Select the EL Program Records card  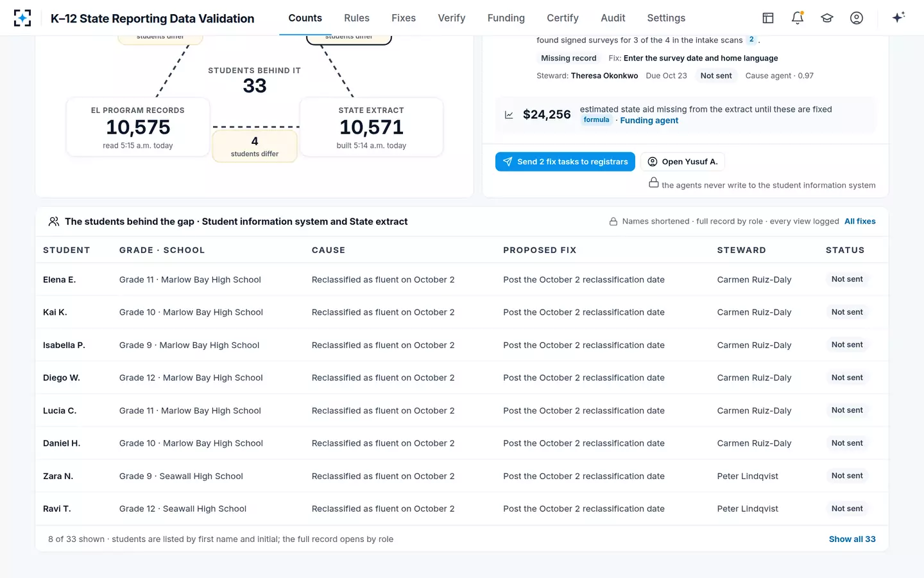[x=138, y=127]
